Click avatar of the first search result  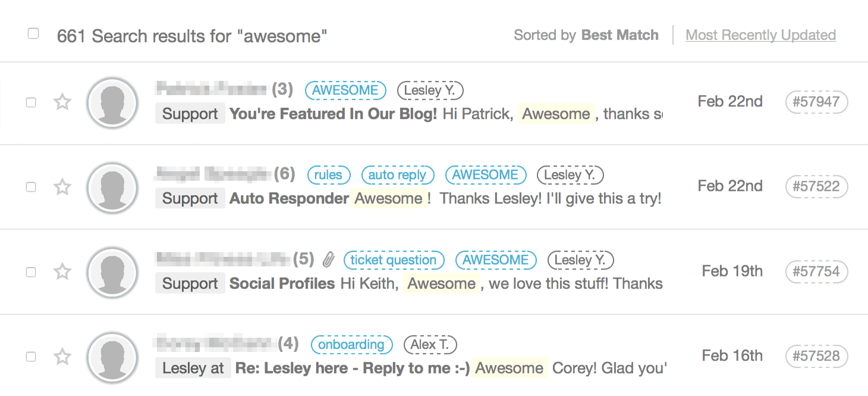click(x=112, y=103)
